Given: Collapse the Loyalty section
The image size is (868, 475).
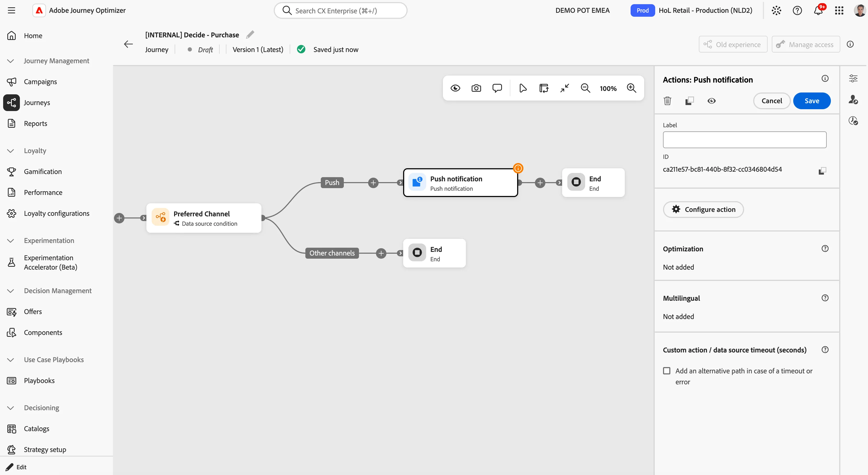Looking at the screenshot, I should [10, 151].
